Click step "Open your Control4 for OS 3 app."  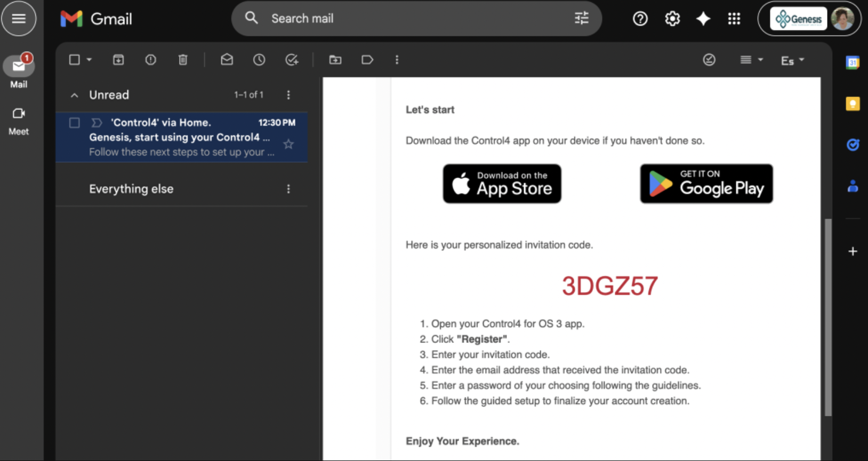pos(508,324)
